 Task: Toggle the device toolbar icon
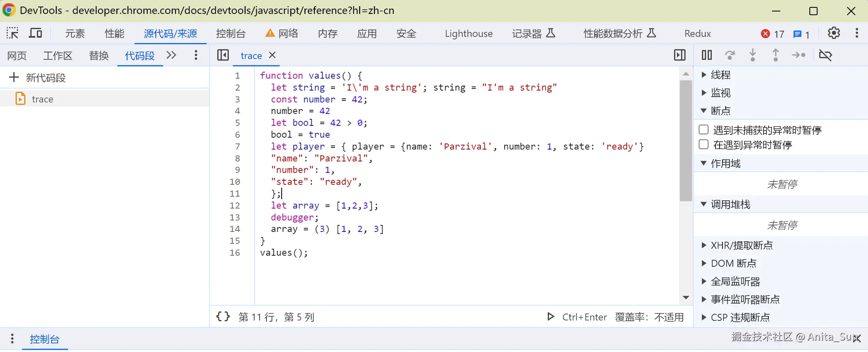tap(35, 33)
